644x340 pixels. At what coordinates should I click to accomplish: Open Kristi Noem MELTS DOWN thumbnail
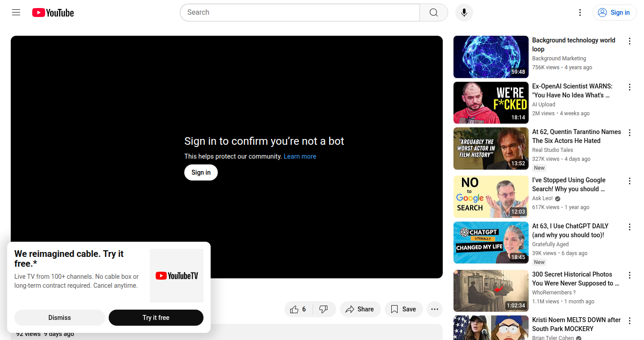point(491,328)
